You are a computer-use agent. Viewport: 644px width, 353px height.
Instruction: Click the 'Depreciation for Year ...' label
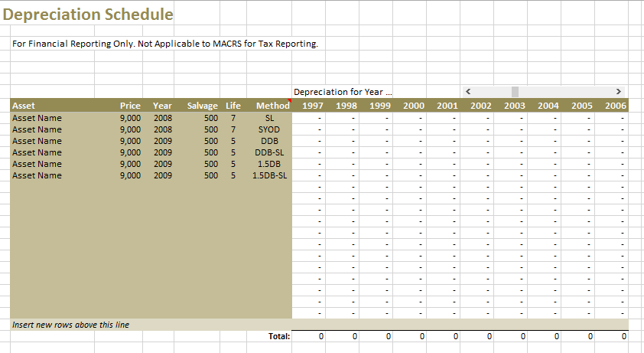[343, 92]
